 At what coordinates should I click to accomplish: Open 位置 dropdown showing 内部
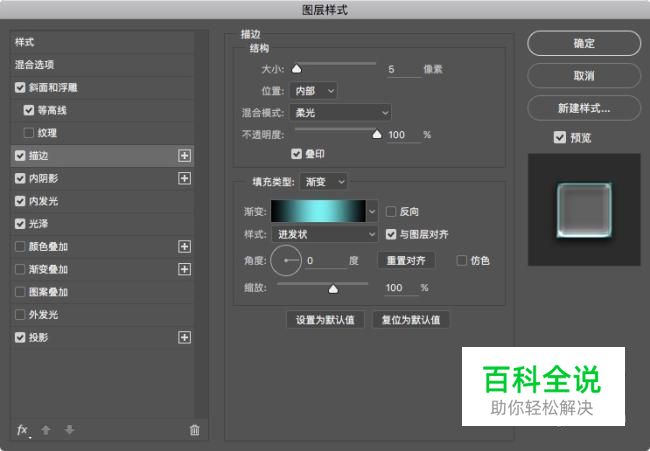pyautogui.click(x=313, y=91)
